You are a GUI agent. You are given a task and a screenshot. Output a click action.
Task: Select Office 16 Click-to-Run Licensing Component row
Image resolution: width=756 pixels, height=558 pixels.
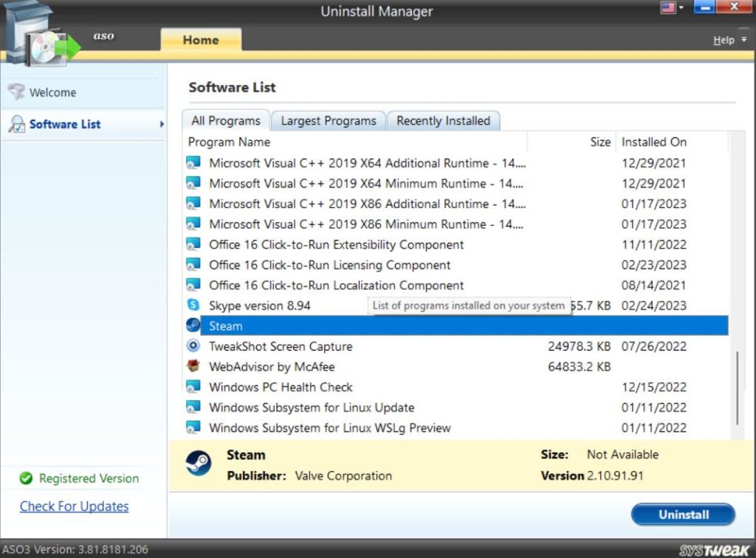tap(329, 265)
